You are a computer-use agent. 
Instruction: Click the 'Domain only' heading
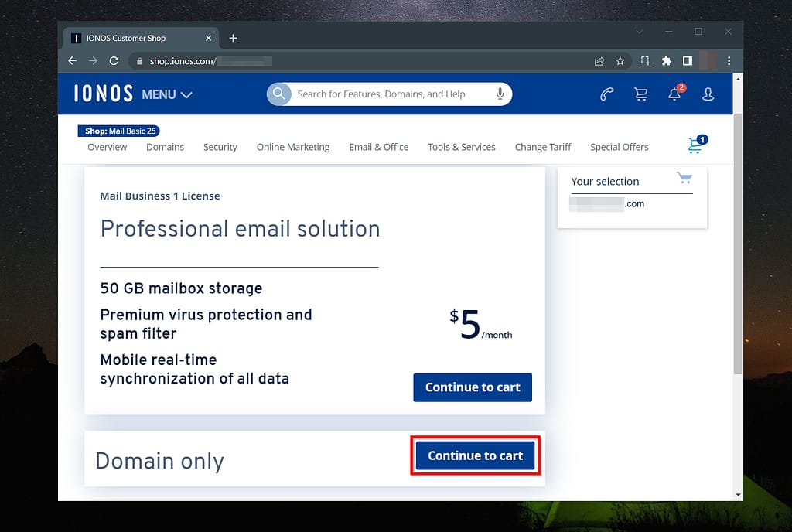[x=159, y=461]
